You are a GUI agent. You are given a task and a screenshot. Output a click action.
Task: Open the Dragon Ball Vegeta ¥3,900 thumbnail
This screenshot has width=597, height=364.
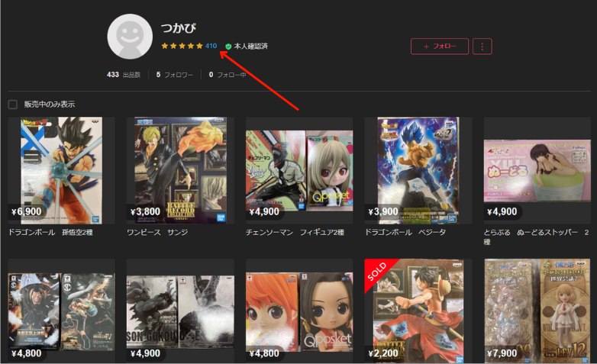pos(418,171)
